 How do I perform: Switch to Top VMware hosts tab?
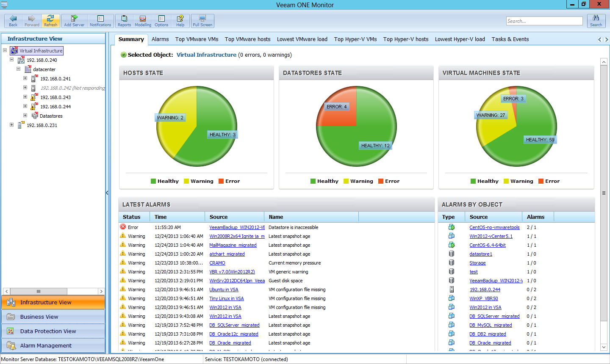pyautogui.click(x=247, y=39)
